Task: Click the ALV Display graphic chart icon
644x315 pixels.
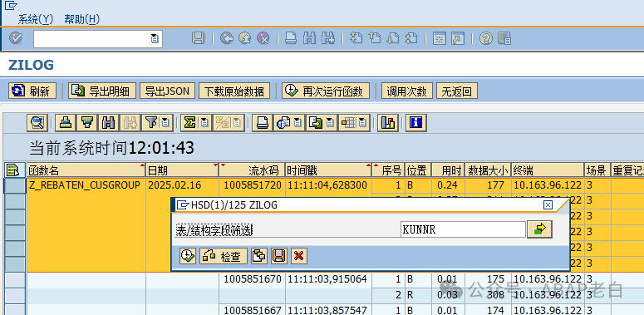Action: click(x=388, y=123)
